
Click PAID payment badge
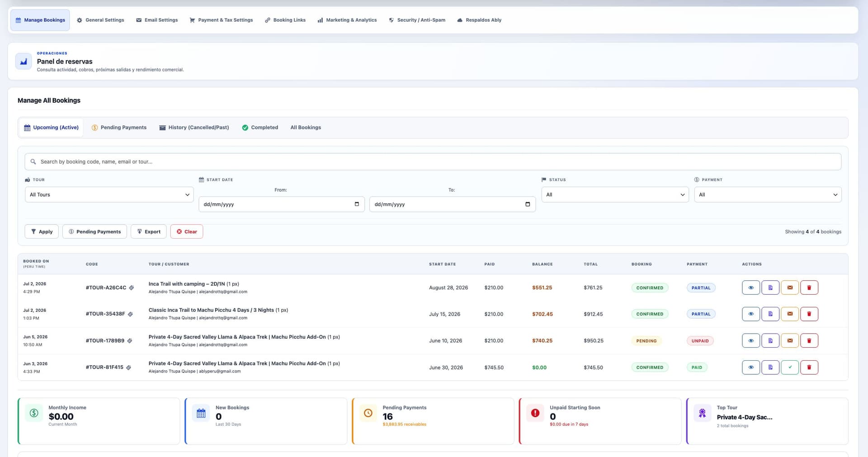[x=697, y=367]
